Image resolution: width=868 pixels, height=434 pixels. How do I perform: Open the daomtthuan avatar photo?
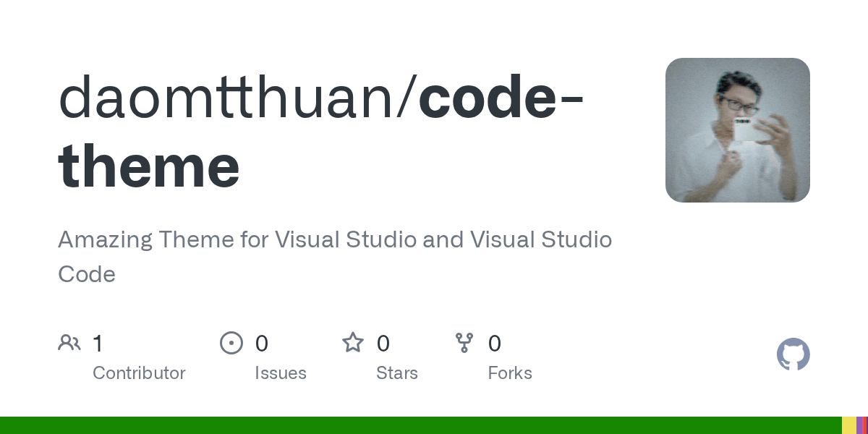pos(738,130)
